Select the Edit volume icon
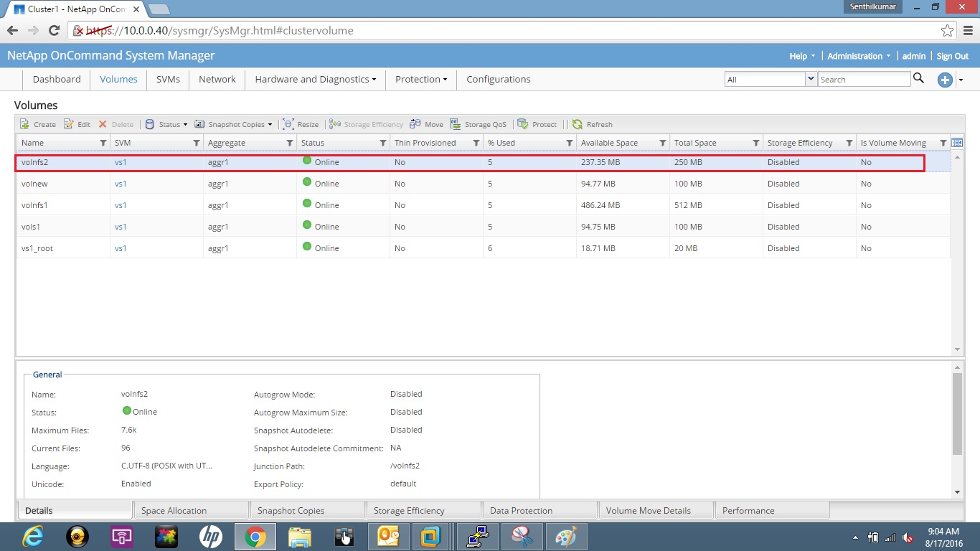980x551 pixels. coord(76,123)
